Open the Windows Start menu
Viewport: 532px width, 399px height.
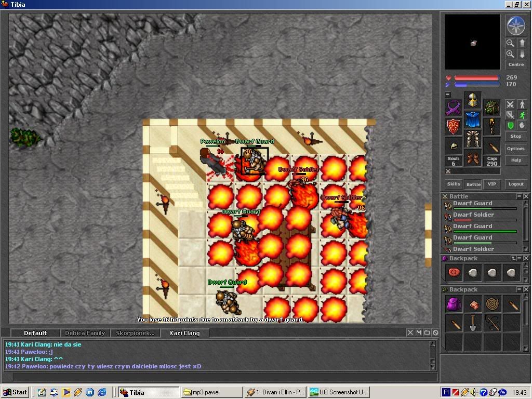tap(15, 392)
